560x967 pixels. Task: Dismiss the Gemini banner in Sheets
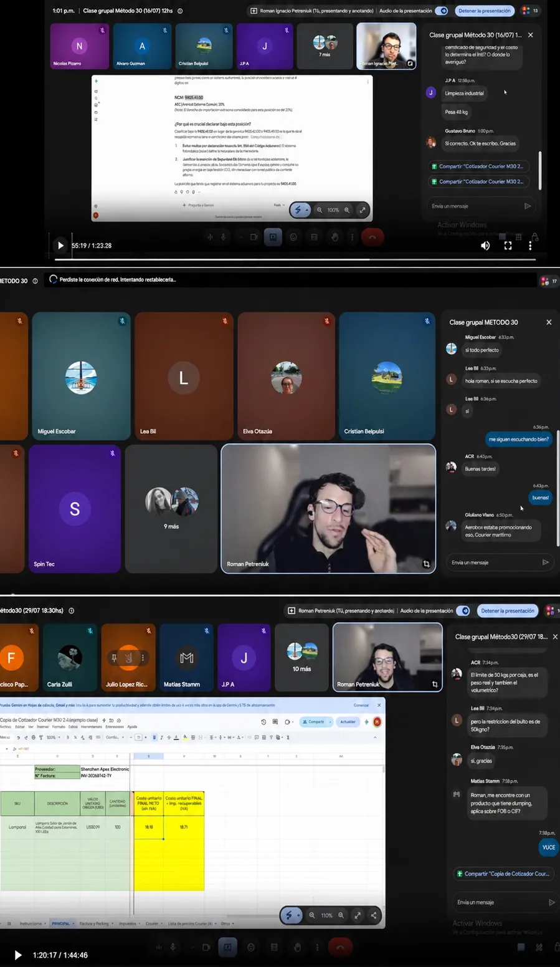coord(379,705)
